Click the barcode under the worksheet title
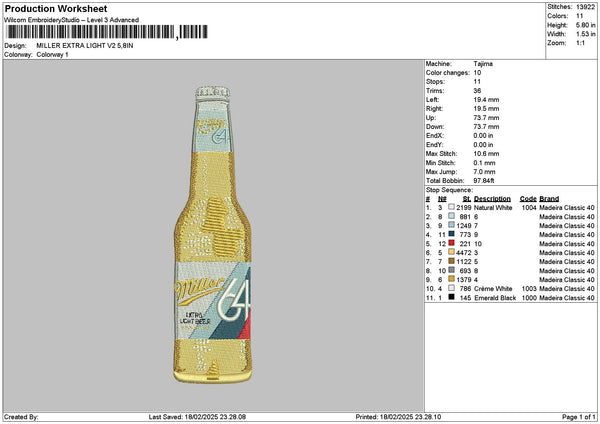Screen dimensions: 600x424 coord(107,32)
